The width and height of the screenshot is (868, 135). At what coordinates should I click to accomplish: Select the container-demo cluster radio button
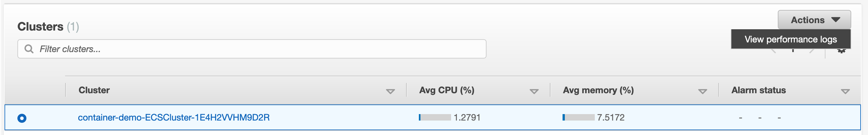click(22, 118)
